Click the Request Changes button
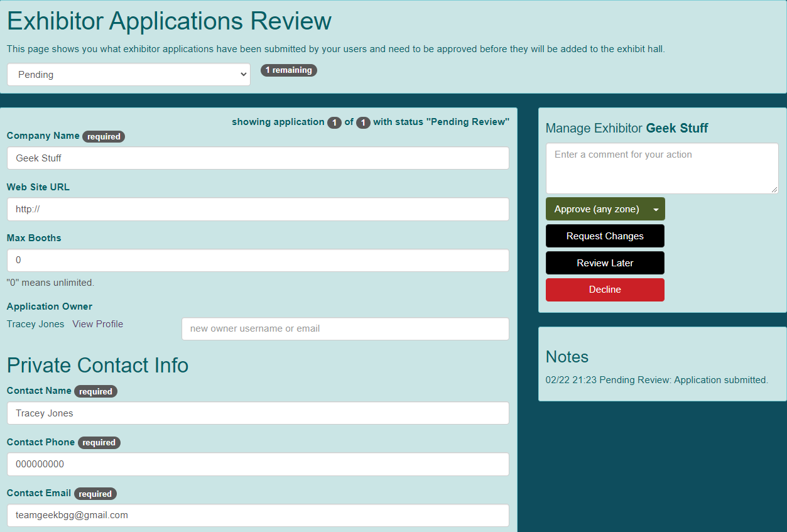This screenshot has height=532, width=787. click(x=605, y=236)
